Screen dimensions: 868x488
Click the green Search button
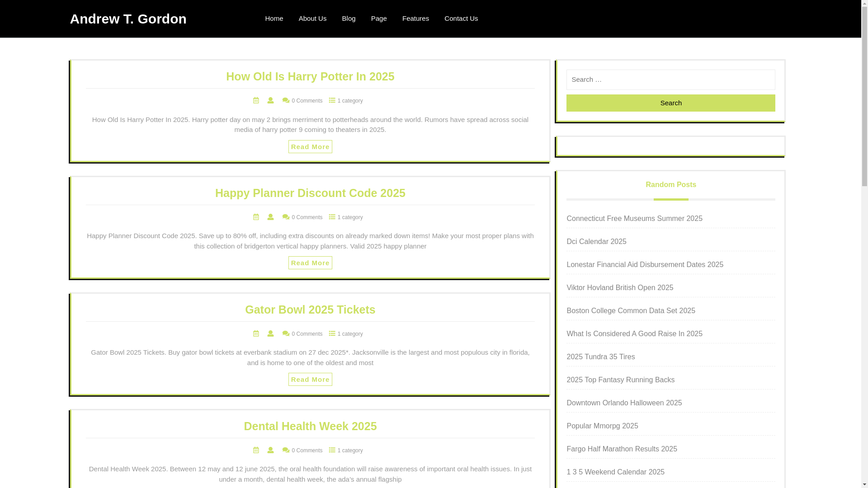671,103
